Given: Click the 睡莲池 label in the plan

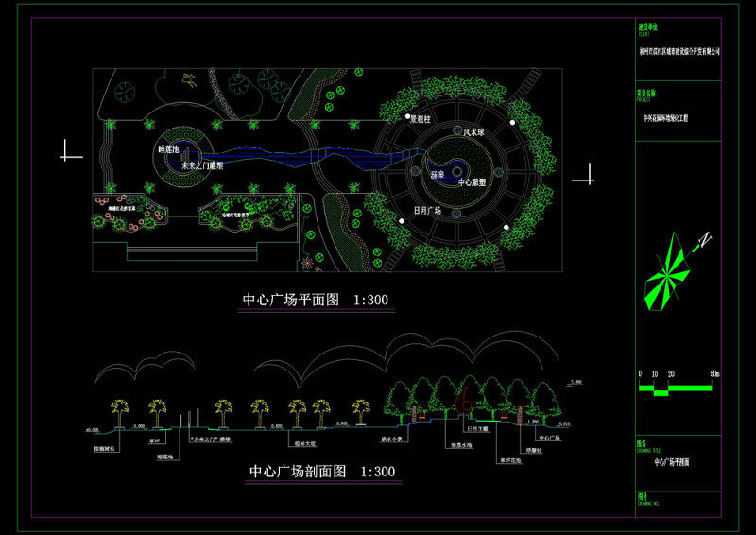Looking at the screenshot, I should (168, 149).
